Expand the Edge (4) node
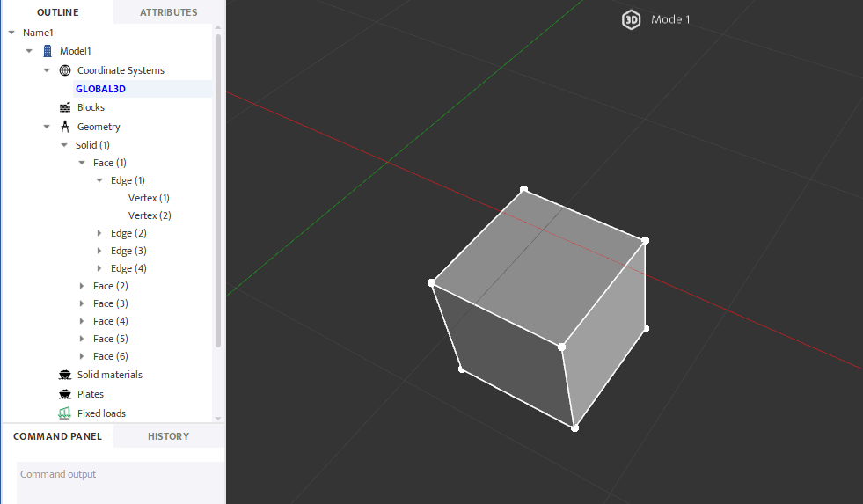Viewport: 863px width, 504px height. [x=99, y=268]
